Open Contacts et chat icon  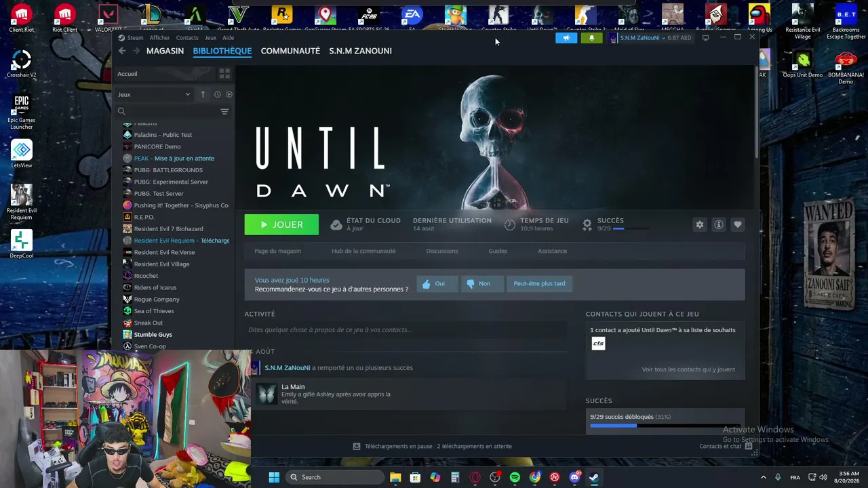[x=749, y=446]
